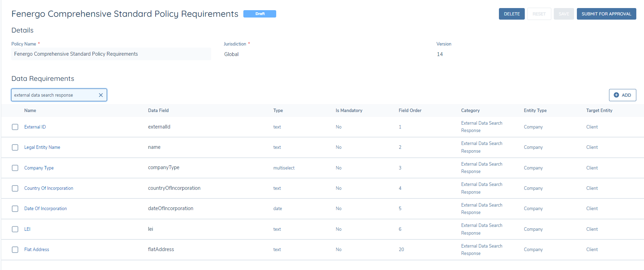644x270 pixels.
Task: Click the RESET button
Action: pyautogui.click(x=539, y=14)
